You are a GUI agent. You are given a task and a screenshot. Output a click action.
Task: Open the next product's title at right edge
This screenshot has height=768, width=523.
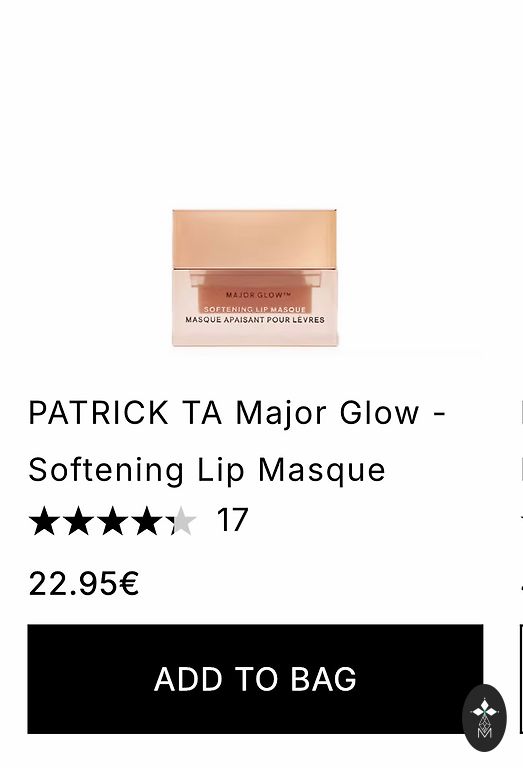click(522, 441)
